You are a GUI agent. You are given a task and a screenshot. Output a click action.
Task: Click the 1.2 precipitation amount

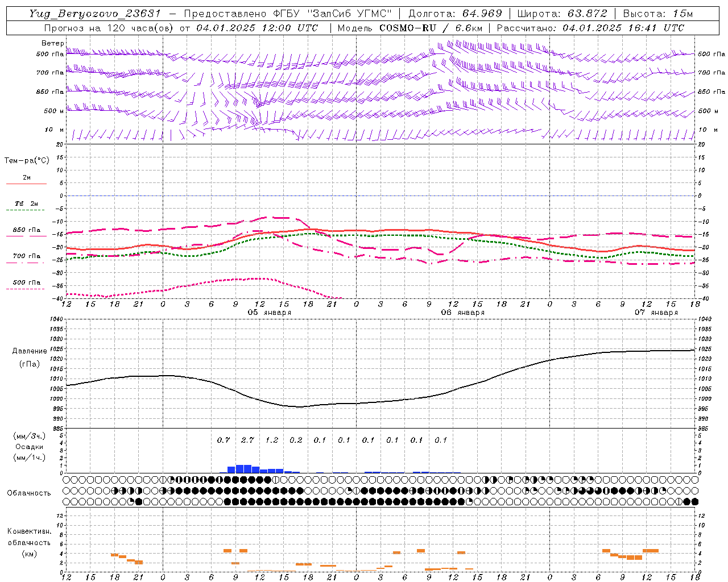pos(272,440)
